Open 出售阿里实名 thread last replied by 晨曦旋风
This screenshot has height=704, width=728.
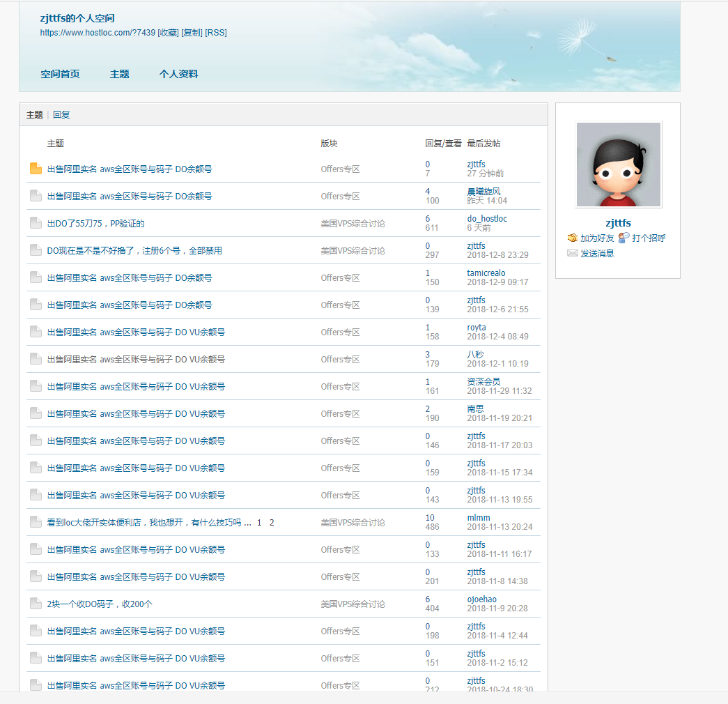[130, 197]
